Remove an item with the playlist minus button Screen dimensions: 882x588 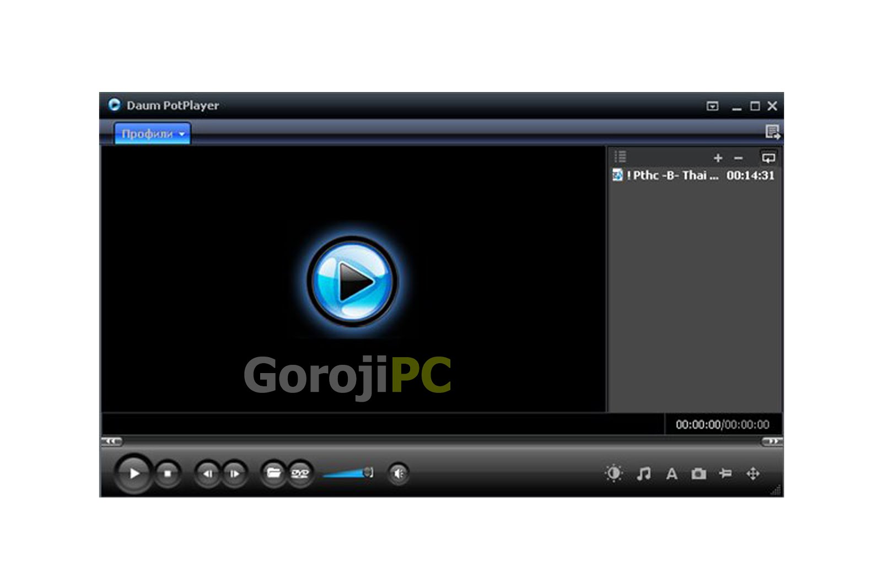(x=738, y=158)
